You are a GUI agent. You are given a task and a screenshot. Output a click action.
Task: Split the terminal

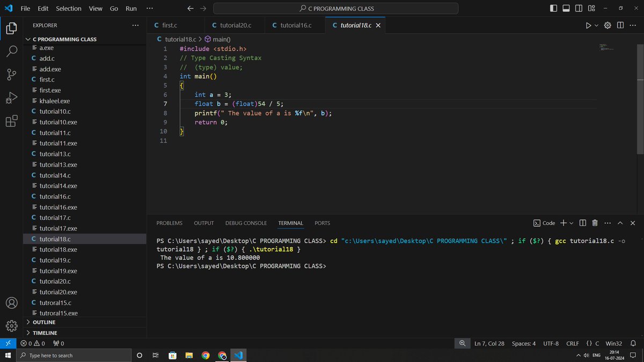pyautogui.click(x=583, y=223)
